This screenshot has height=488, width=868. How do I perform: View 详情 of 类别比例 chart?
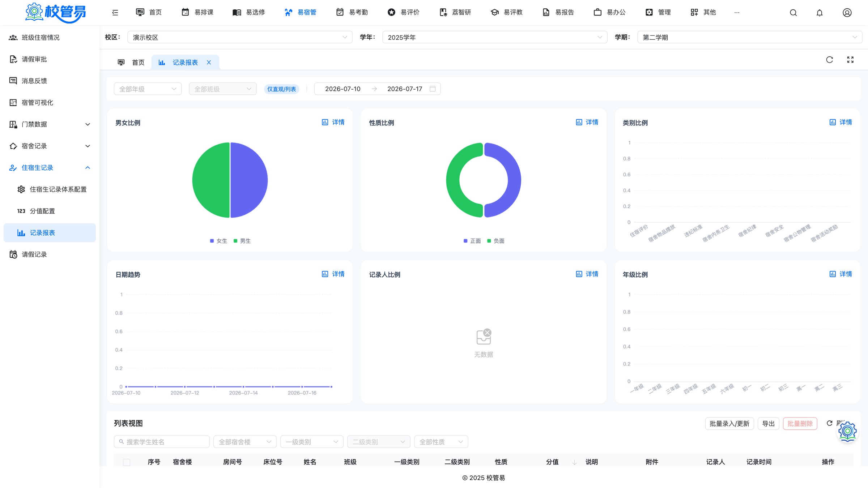tap(841, 122)
